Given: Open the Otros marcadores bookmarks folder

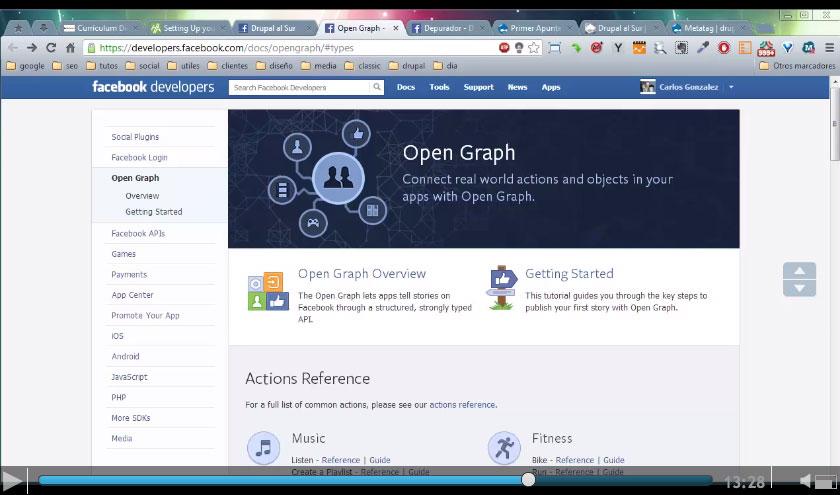Looking at the screenshot, I should tap(797, 66).
